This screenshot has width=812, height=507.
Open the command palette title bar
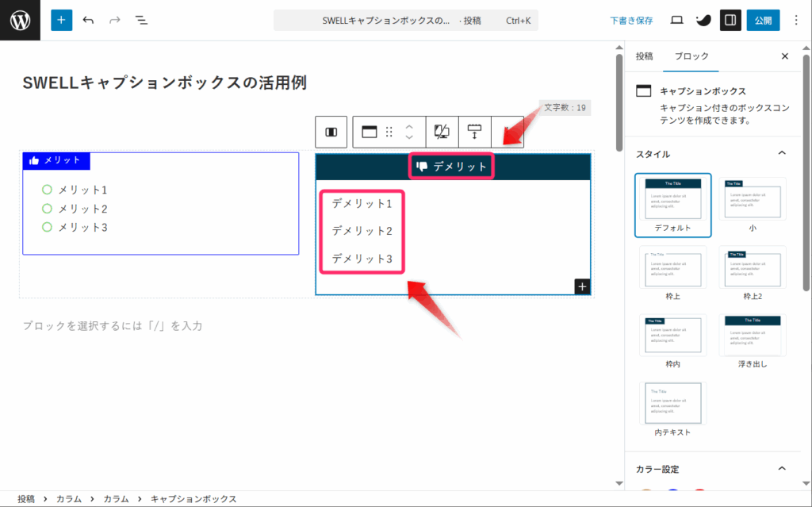click(x=405, y=21)
